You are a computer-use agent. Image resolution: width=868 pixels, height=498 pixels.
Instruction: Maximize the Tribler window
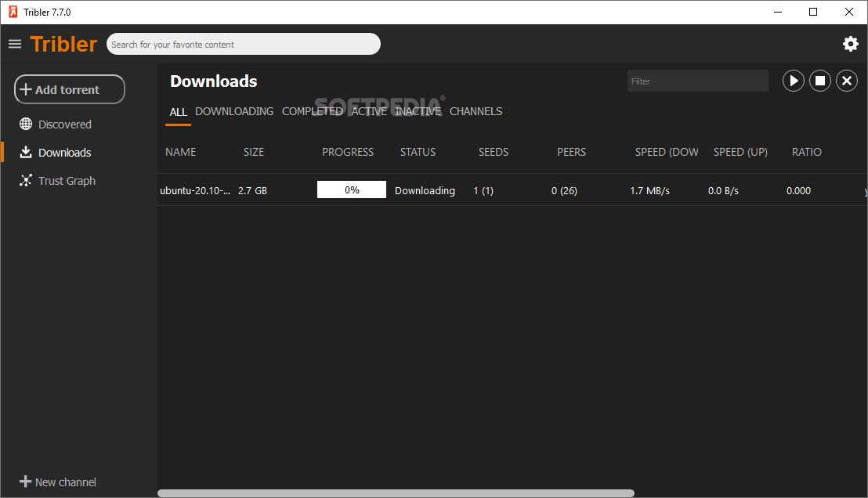click(813, 13)
